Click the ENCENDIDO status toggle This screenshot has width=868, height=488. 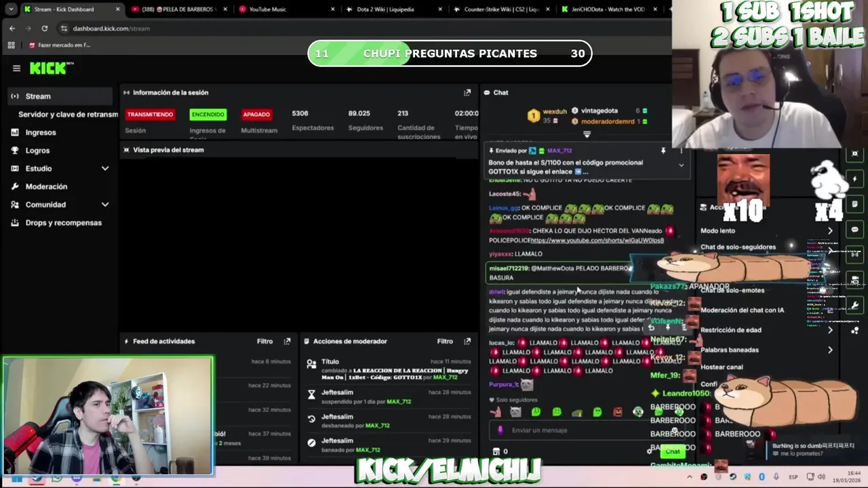pos(208,115)
